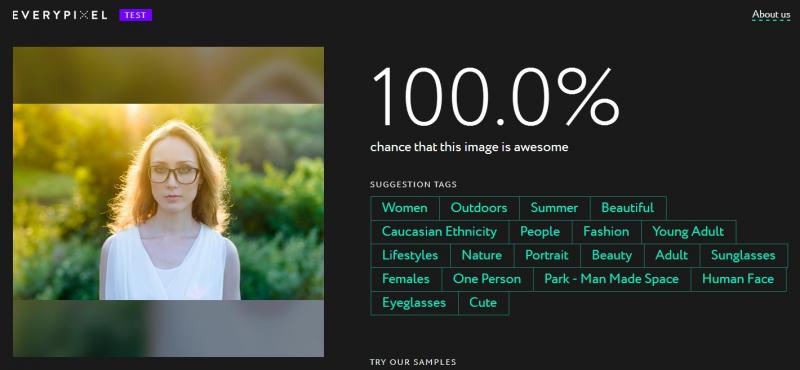
Task: Click 'chance that this image is awesome' text
Action: [x=469, y=147]
